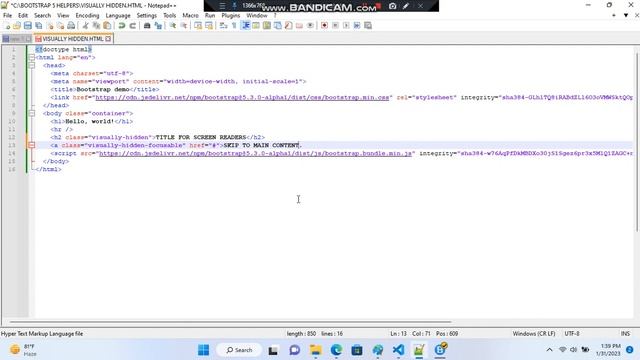This screenshot has height=360, width=640.
Task: Open Visual Studio Code from taskbar
Action: click(x=398, y=350)
